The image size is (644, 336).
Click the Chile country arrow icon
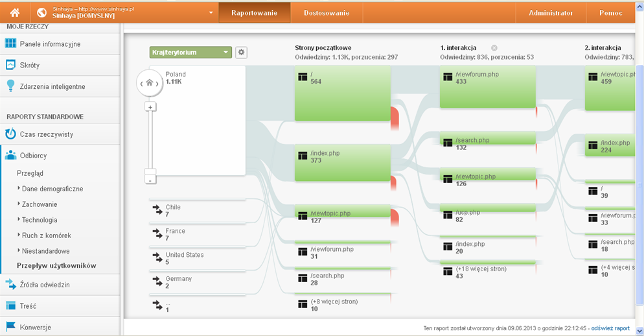point(157,208)
